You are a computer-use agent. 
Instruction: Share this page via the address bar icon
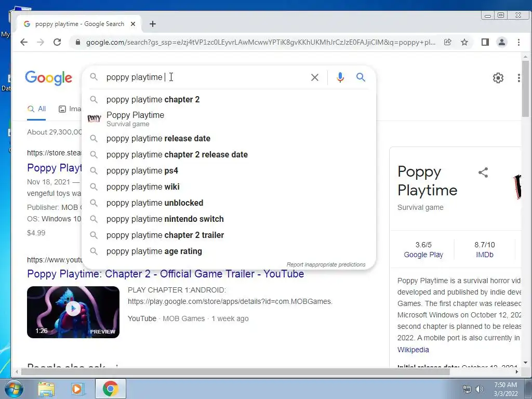pos(447,42)
